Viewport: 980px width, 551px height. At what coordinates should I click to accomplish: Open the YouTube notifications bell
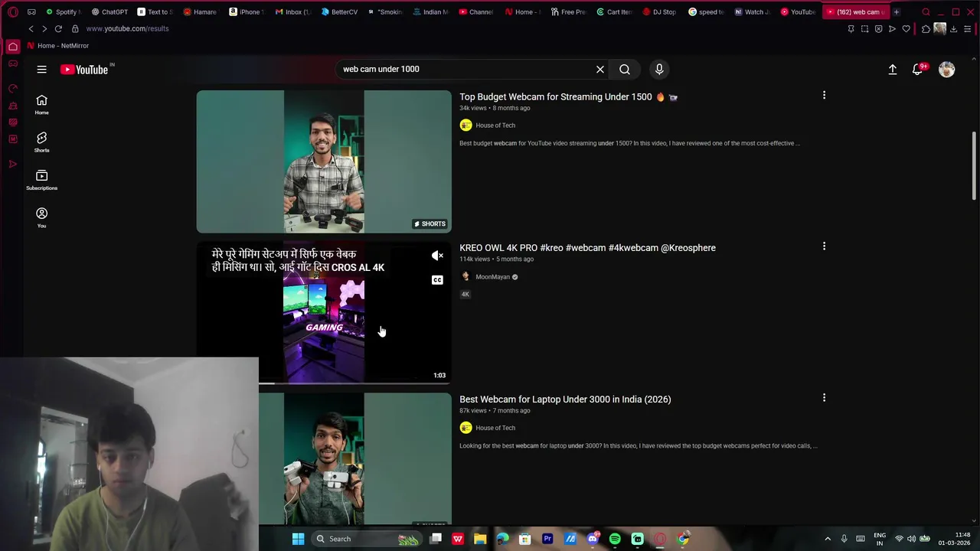point(918,70)
